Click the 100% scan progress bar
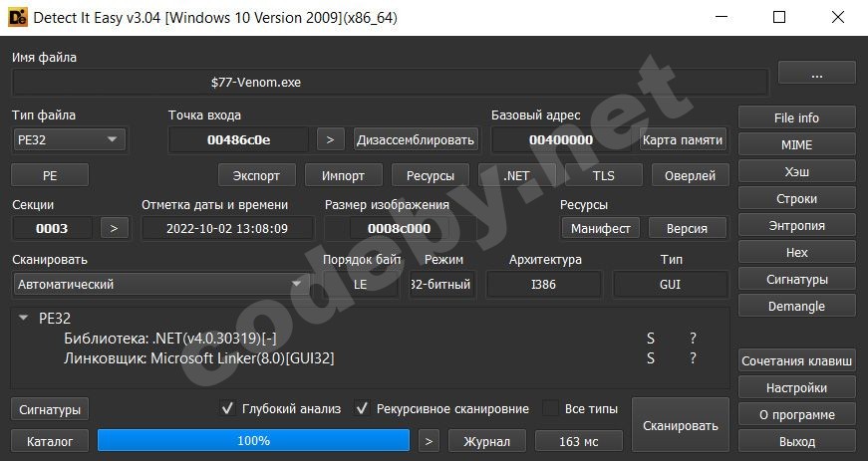Viewport: 868px width, 461px height. click(x=253, y=440)
